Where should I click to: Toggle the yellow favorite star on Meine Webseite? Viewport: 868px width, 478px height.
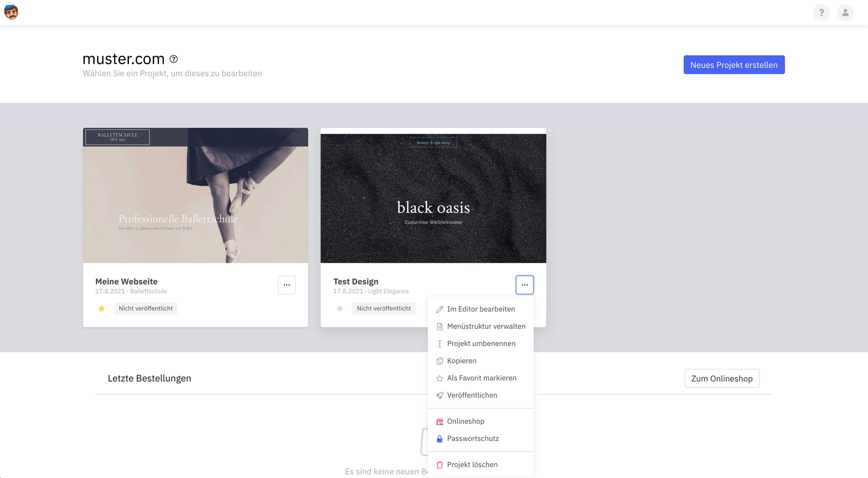click(102, 308)
